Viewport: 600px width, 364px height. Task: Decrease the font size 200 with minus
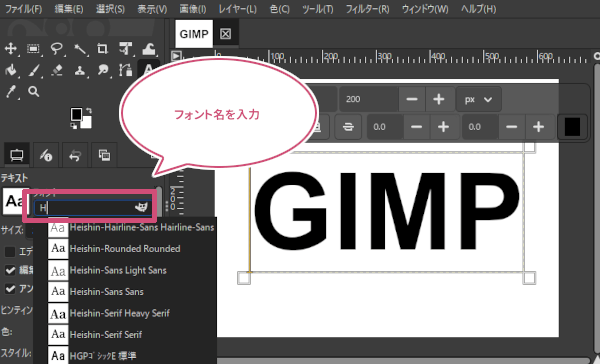(x=412, y=100)
